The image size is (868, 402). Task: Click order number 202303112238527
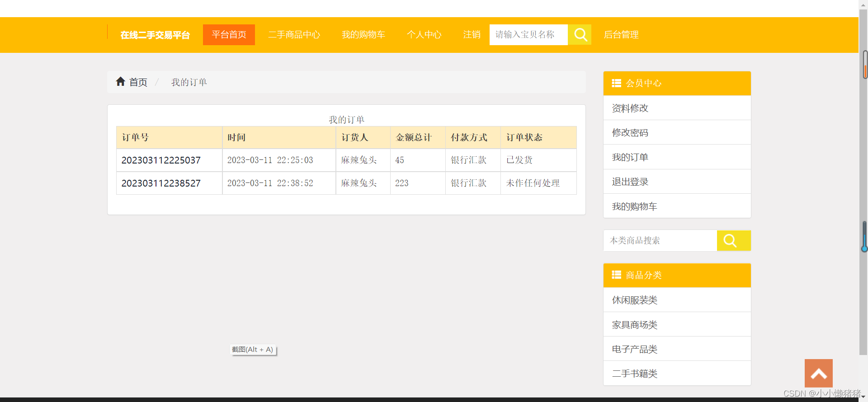pyautogui.click(x=161, y=183)
